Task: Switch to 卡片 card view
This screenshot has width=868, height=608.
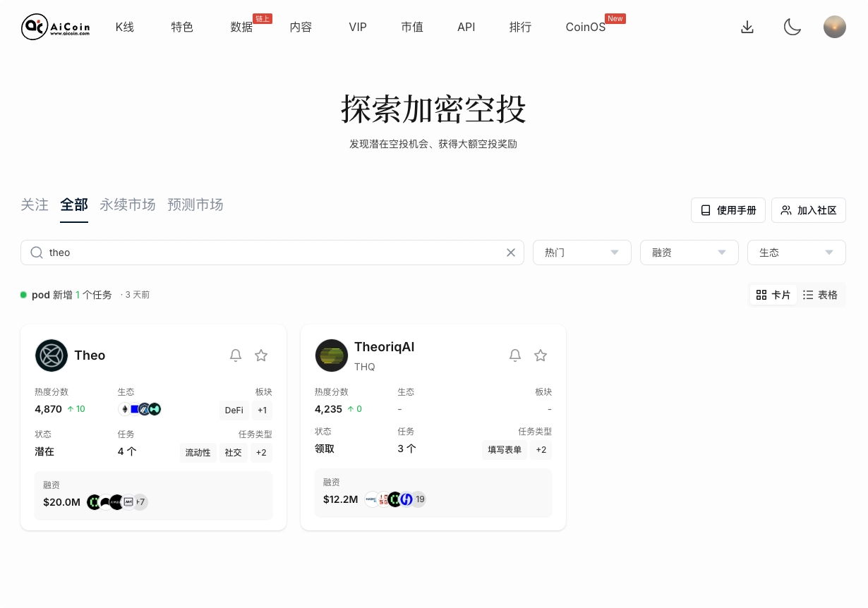Action: tap(773, 295)
